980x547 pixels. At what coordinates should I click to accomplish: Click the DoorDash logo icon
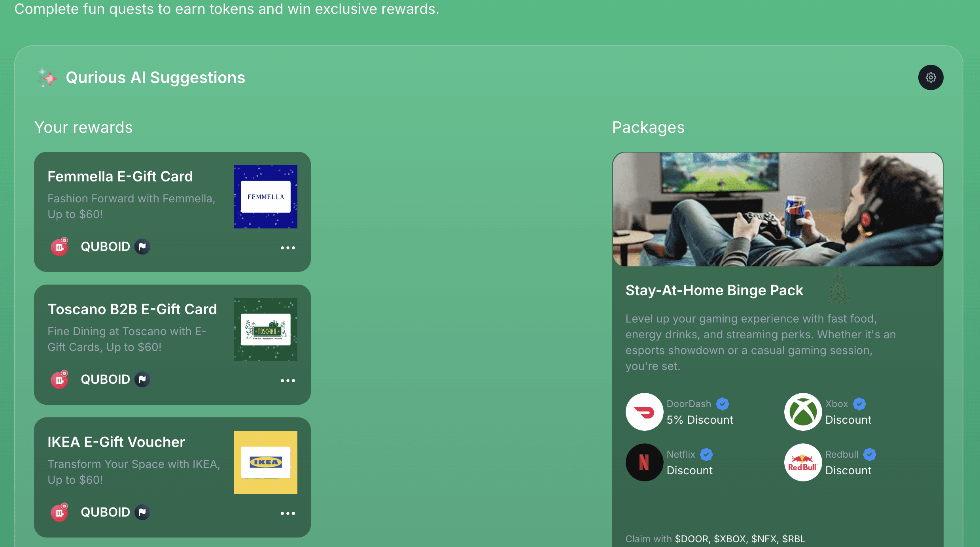644,412
